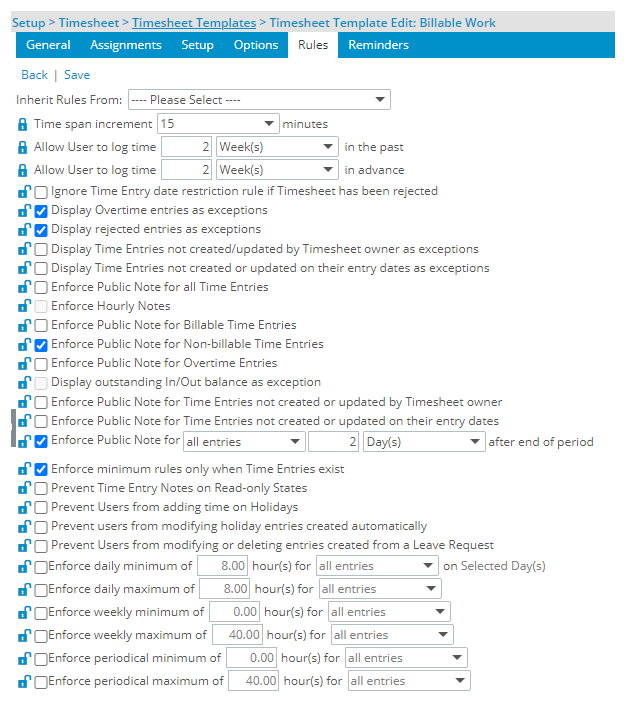The width and height of the screenshot is (627, 709).
Task: Uncheck Display Overtime entries as exceptions
Action: pyautogui.click(x=41, y=211)
